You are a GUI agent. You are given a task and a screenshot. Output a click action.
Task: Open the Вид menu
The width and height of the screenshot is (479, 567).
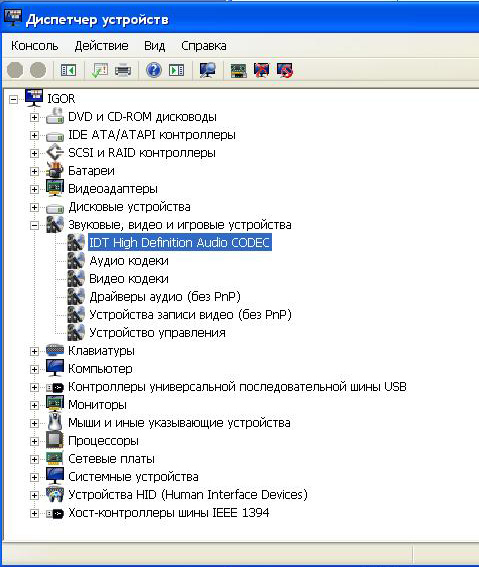(x=154, y=46)
